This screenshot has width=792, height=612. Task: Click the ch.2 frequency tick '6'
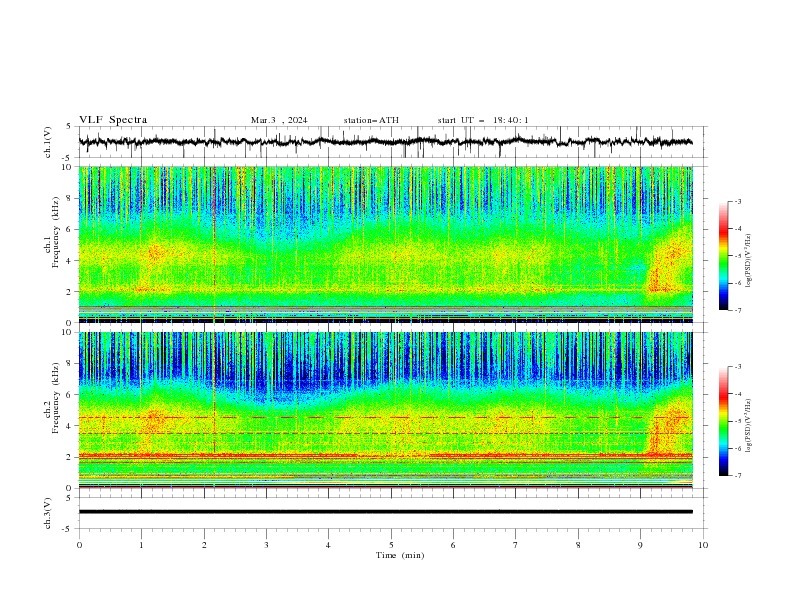tap(70, 395)
